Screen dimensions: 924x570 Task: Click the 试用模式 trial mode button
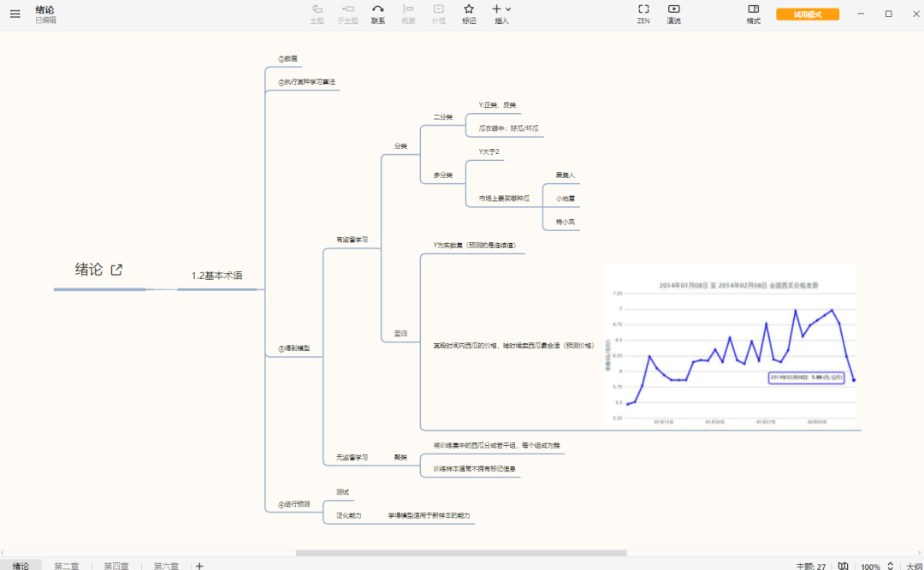coord(808,15)
